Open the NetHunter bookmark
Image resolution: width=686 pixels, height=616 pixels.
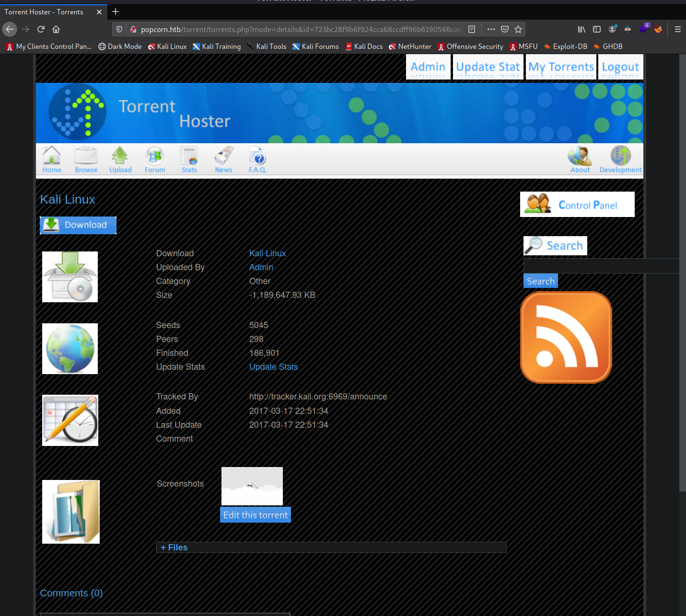(410, 46)
